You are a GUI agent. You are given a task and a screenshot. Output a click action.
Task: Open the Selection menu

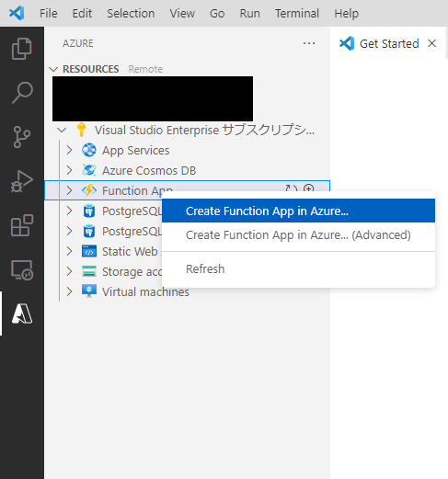131,14
